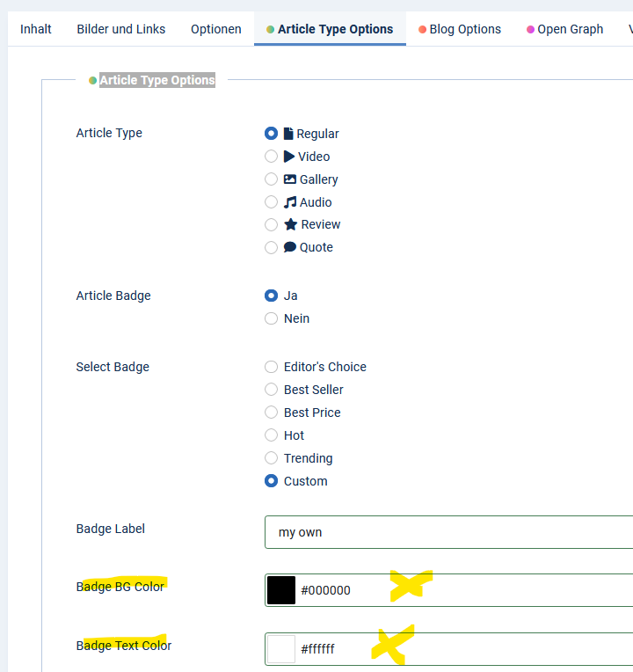Select the Best Seller badge
633x672 pixels.
[x=271, y=390]
